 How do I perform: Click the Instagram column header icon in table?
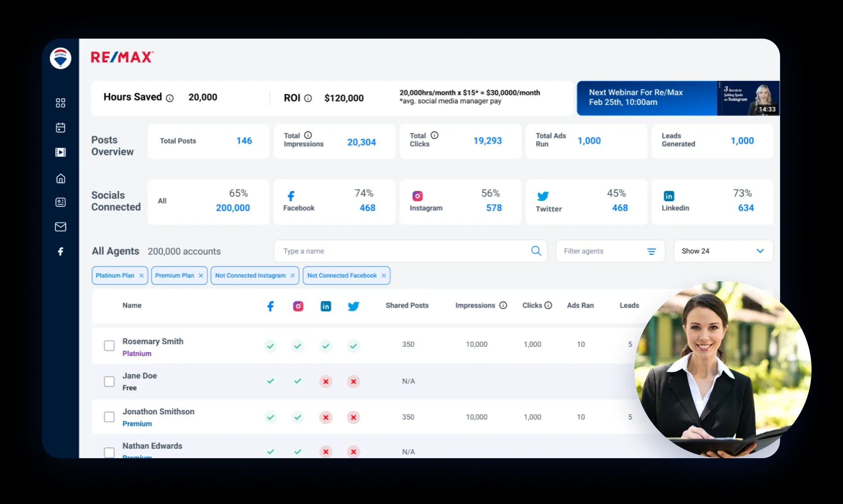click(298, 306)
